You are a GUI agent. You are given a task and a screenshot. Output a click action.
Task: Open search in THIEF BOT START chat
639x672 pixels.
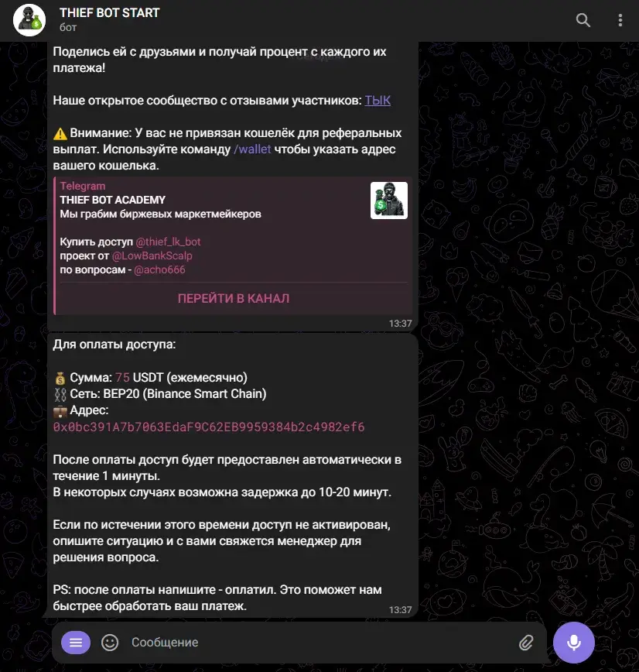[583, 20]
